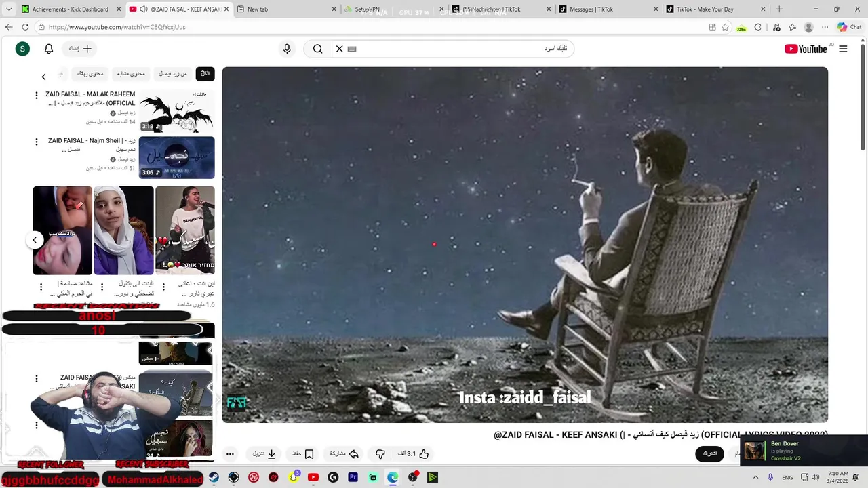The image size is (868, 488).
Task: Select 'محتوى يهمّك' filter chip
Action: (90, 73)
